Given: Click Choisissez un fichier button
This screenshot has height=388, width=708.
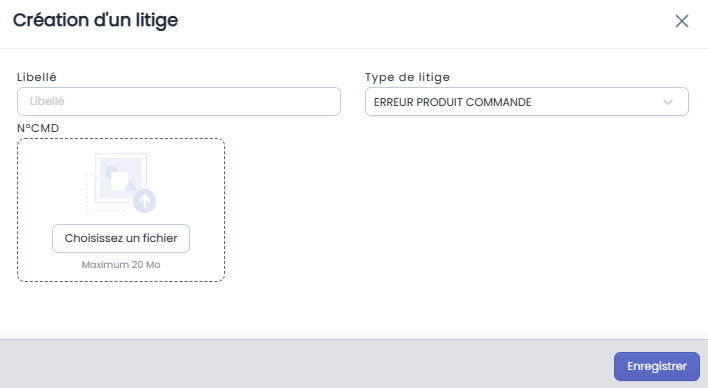Looking at the screenshot, I should click(121, 238).
